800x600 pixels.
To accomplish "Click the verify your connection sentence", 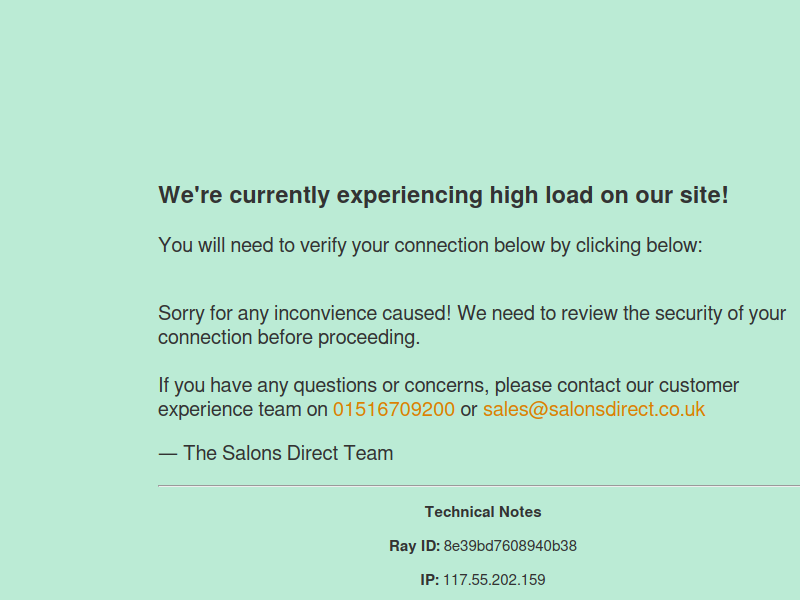I will (430, 245).
